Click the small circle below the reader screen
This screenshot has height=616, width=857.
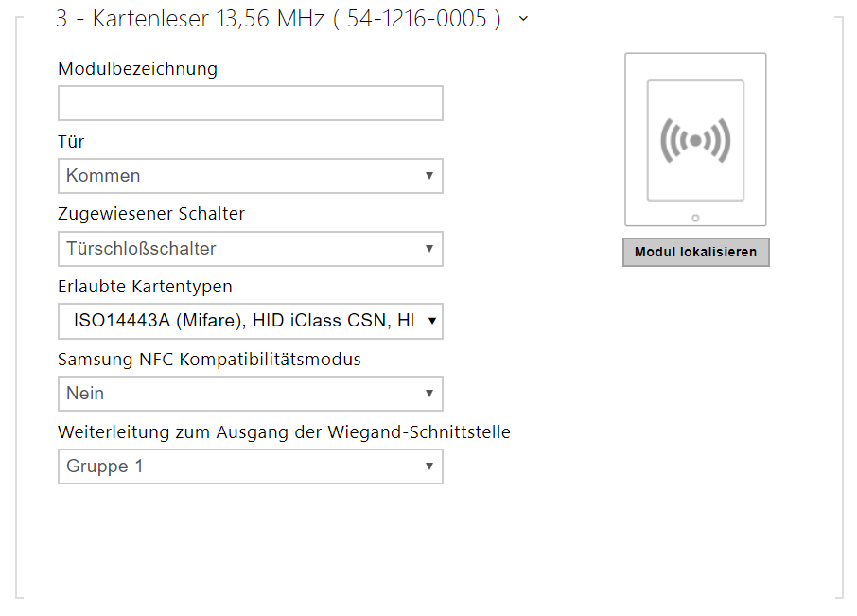(x=695, y=218)
